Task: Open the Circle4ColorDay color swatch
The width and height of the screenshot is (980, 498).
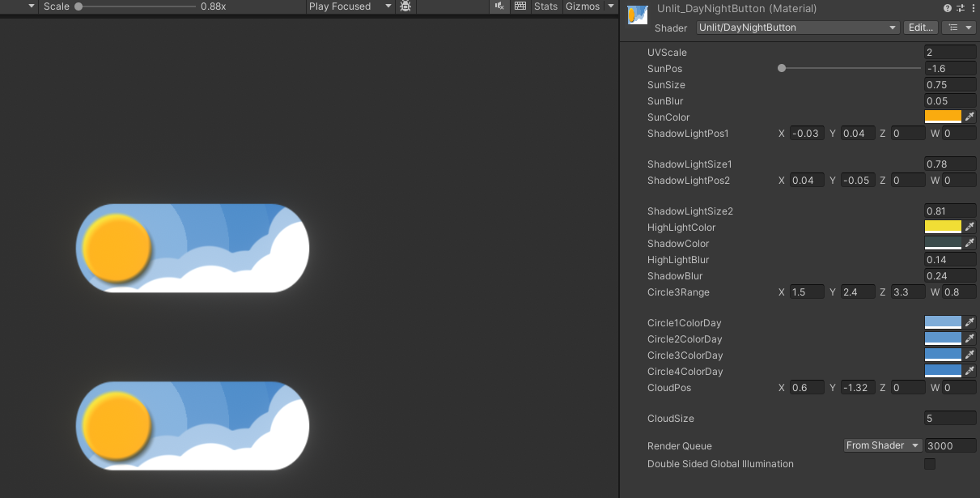Action: pos(944,371)
